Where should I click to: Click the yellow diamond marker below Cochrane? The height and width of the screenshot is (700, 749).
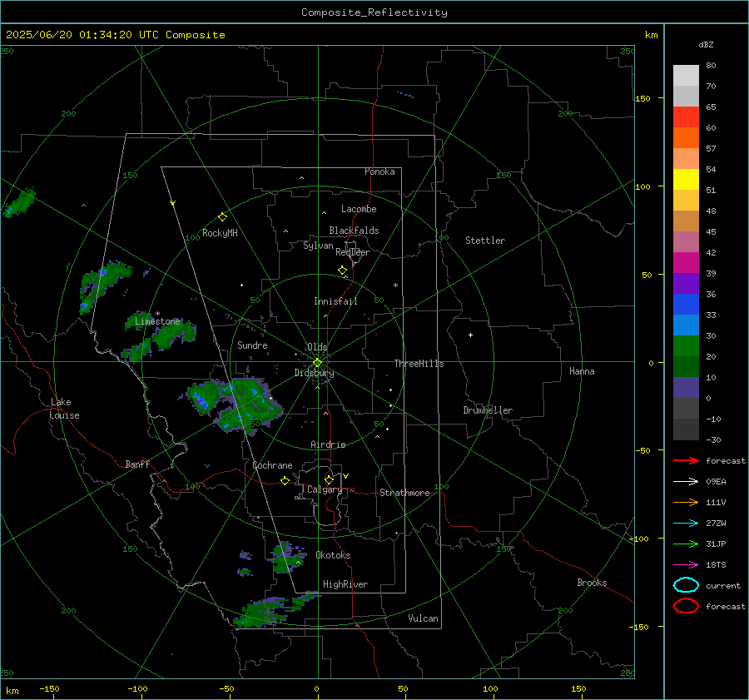coord(285,481)
